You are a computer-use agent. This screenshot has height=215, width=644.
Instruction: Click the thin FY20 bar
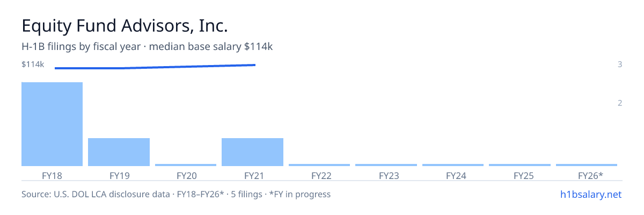(x=186, y=165)
